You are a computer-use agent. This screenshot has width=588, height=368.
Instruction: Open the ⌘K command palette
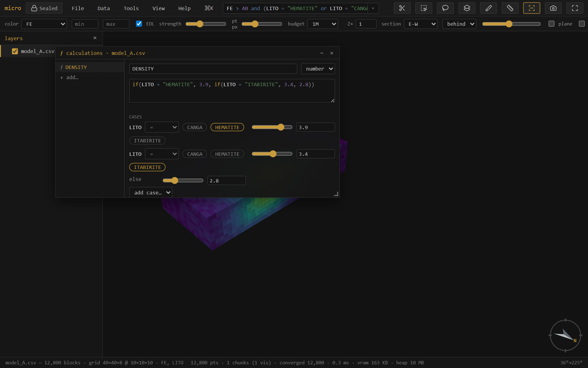point(209,8)
